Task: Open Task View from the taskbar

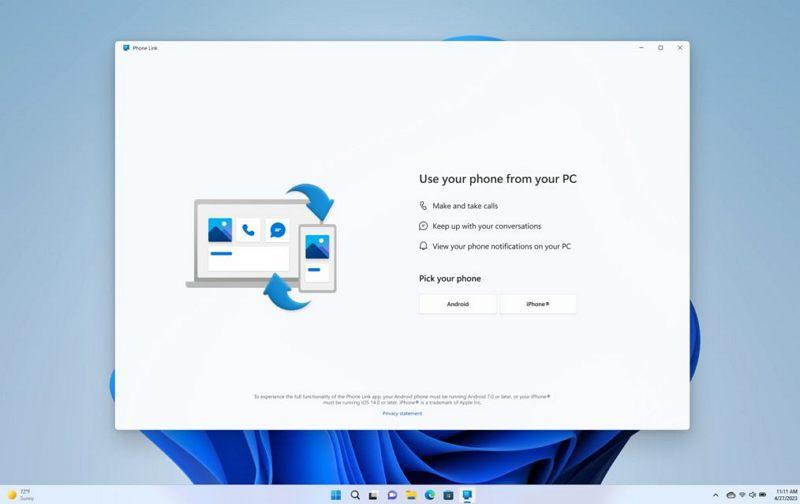Action: point(373,495)
